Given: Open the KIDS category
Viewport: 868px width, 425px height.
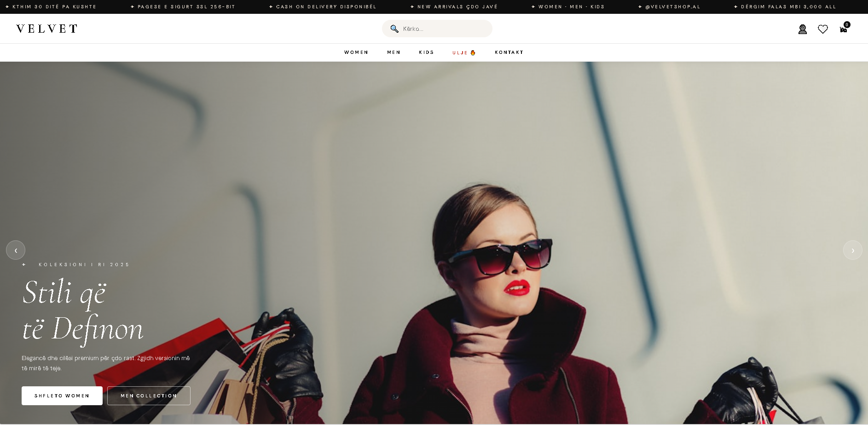Looking at the screenshot, I should click(x=426, y=52).
